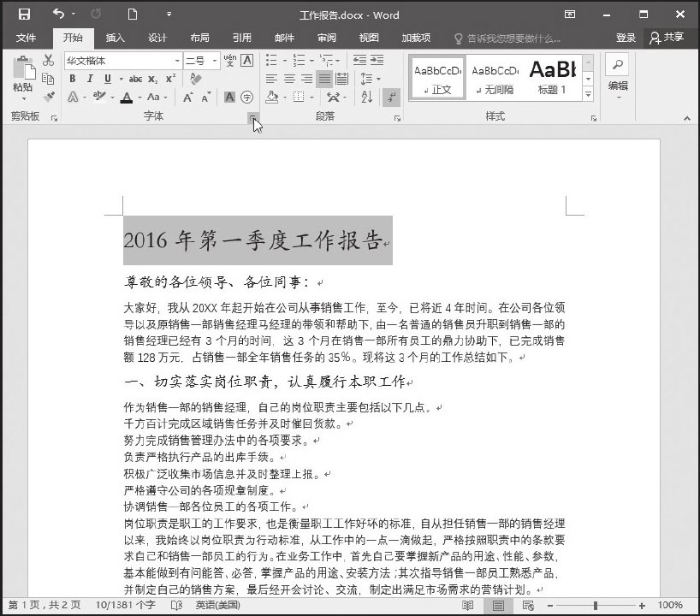This screenshot has height=616, width=700.
Task: Click the Clear All Formatting eraser icon
Action: [x=196, y=79]
